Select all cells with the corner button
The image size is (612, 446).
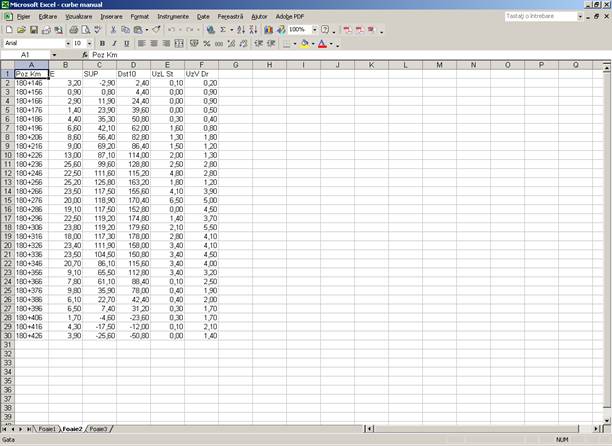pos(7,65)
